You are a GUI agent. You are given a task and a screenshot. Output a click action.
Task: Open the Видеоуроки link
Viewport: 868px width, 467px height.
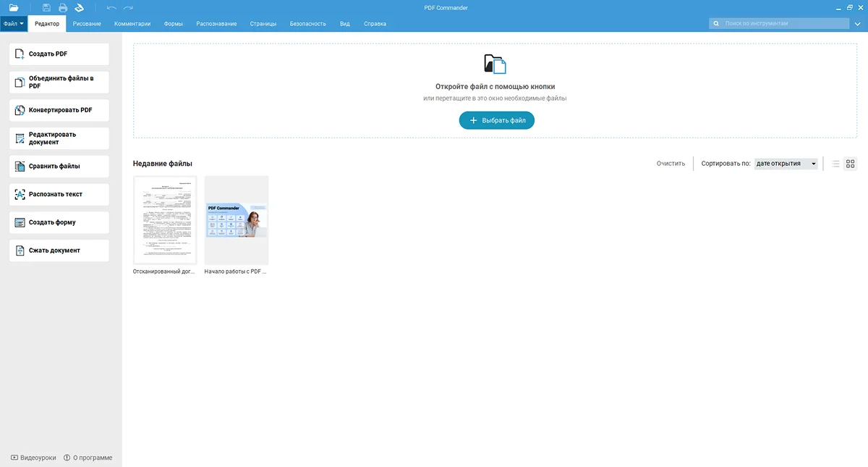(33, 458)
